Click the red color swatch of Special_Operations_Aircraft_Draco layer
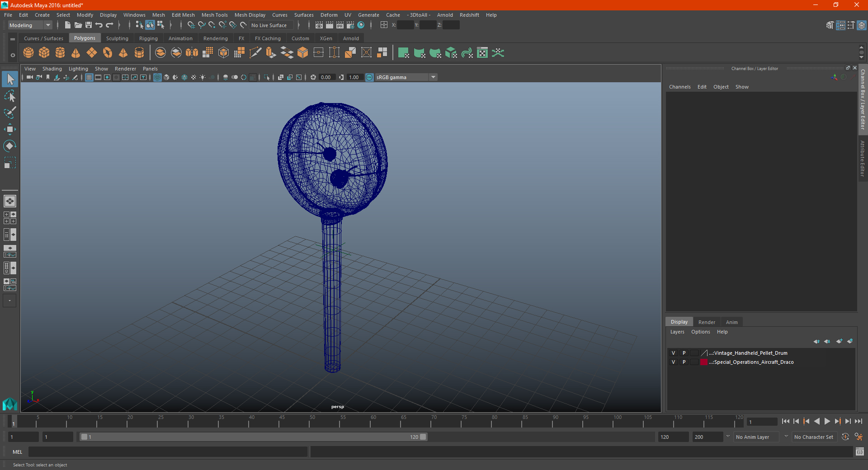 pyautogui.click(x=704, y=362)
